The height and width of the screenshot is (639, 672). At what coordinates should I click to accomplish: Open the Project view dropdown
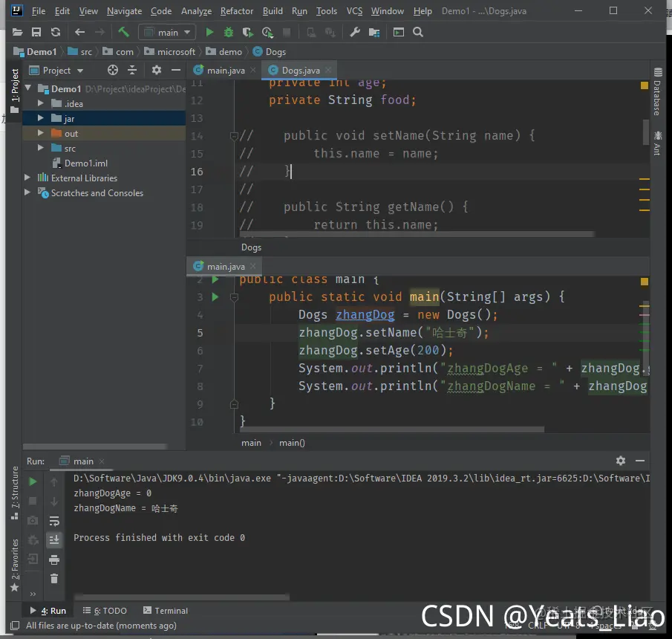[56, 71]
